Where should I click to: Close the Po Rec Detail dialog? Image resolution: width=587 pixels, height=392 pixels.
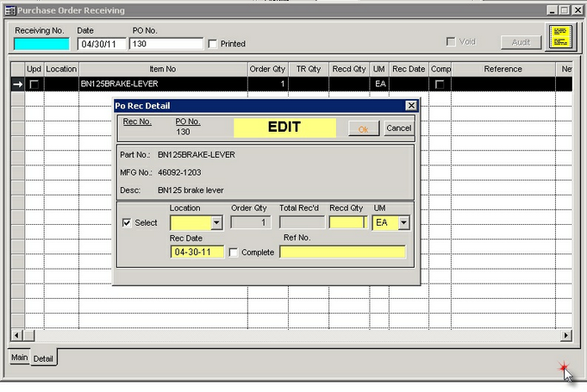tap(411, 106)
